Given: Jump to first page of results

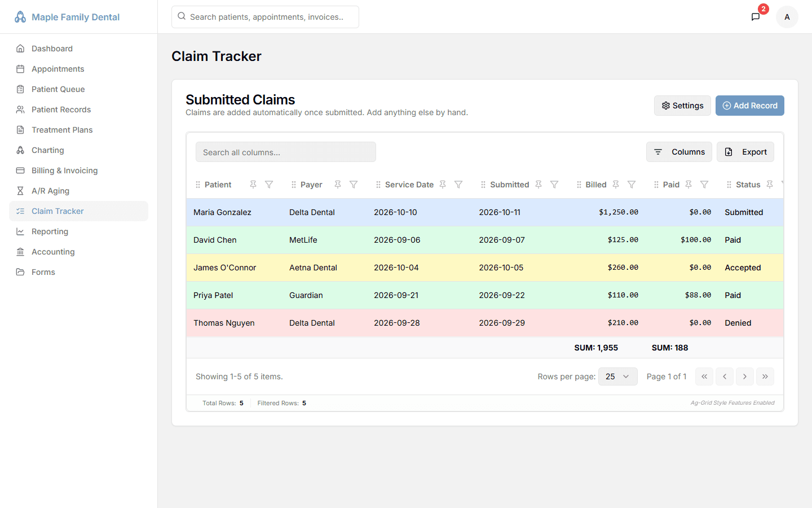Looking at the screenshot, I should coord(704,376).
